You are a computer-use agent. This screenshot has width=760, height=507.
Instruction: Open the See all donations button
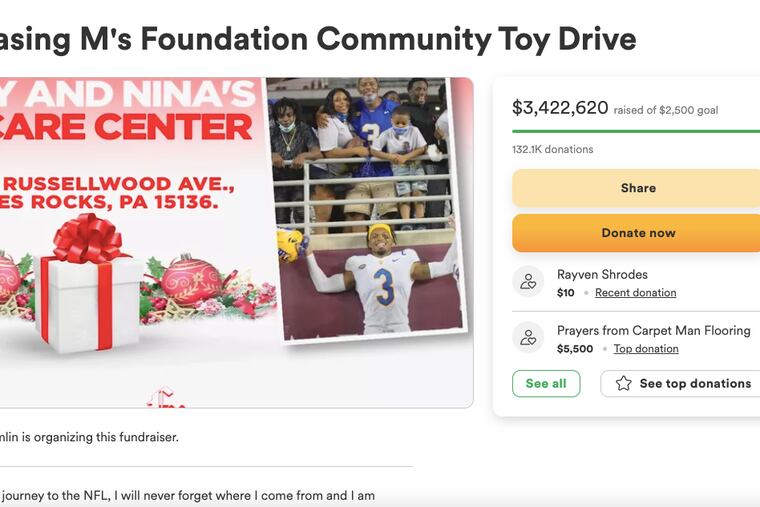pos(546,383)
